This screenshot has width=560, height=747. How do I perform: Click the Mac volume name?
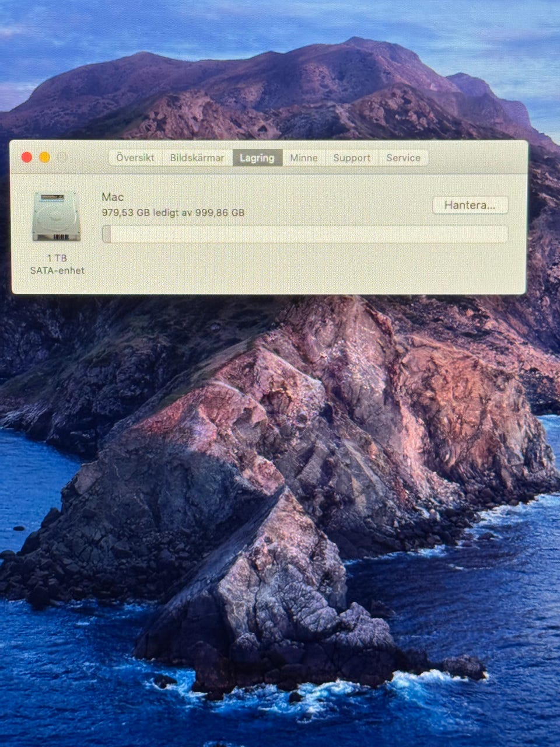point(113,197)
